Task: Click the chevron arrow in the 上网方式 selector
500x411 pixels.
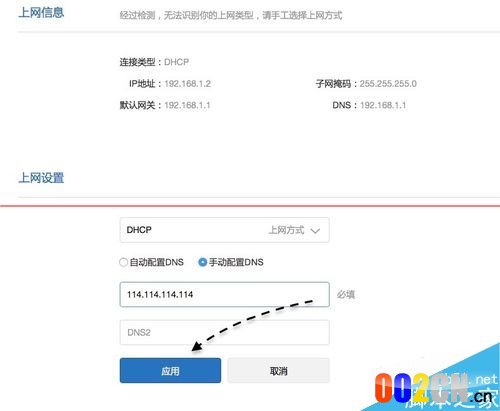Action: tap(315, 230)
